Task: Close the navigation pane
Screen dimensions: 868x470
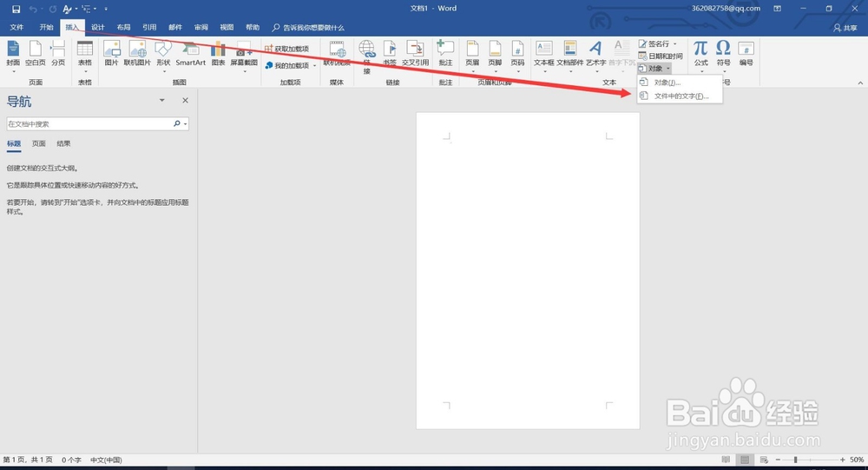Action: 186,100
